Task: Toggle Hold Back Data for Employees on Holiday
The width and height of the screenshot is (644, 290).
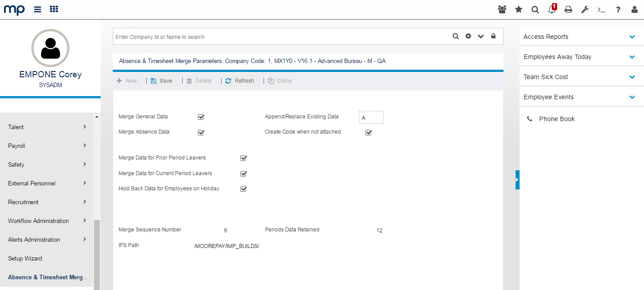Action: coord(243,189)
